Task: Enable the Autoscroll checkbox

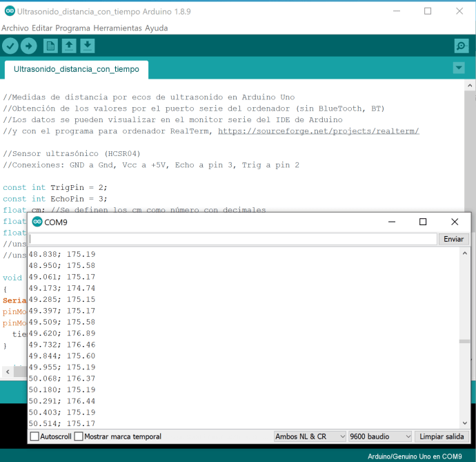Action: tap(34, 436)
